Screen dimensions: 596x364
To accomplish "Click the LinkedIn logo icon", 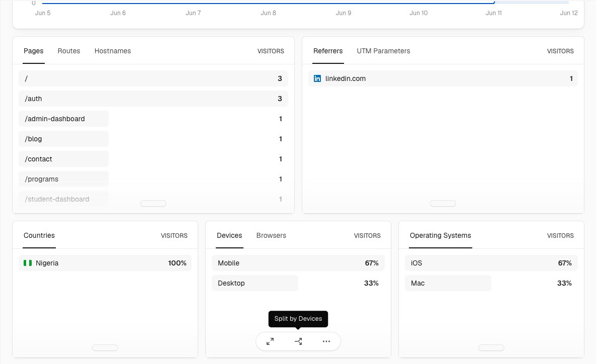I will 317,78.
